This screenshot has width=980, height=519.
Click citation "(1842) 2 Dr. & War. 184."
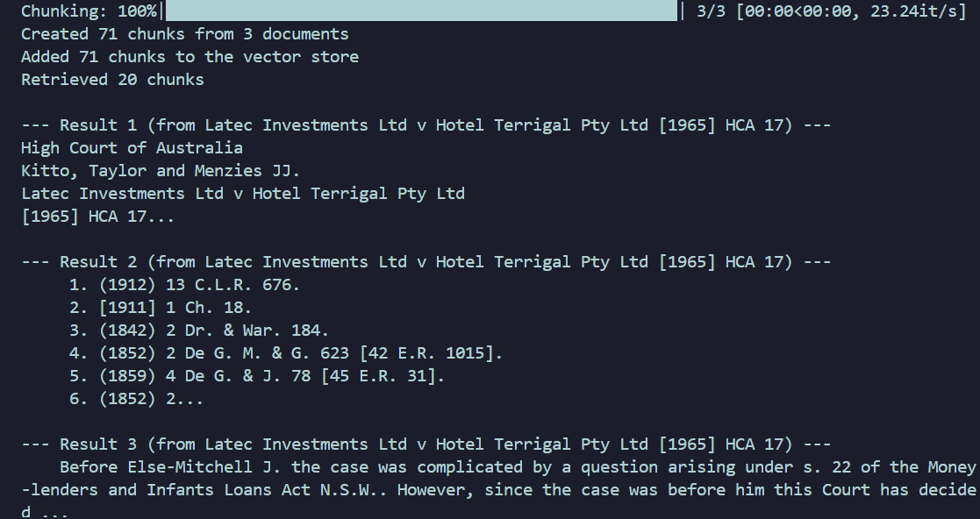(x=213, y=331)
